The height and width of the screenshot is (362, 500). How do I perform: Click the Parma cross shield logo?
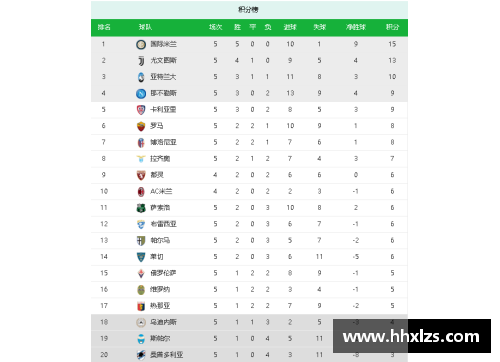click(x=141, y=241)
